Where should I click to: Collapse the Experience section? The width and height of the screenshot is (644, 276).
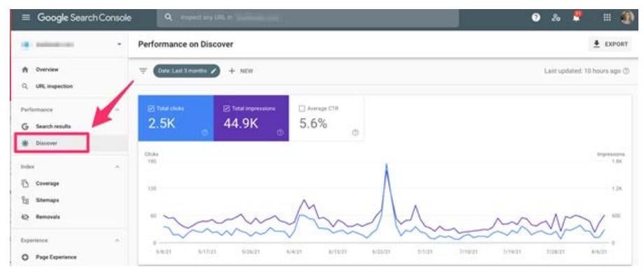[x=117, y=240]
